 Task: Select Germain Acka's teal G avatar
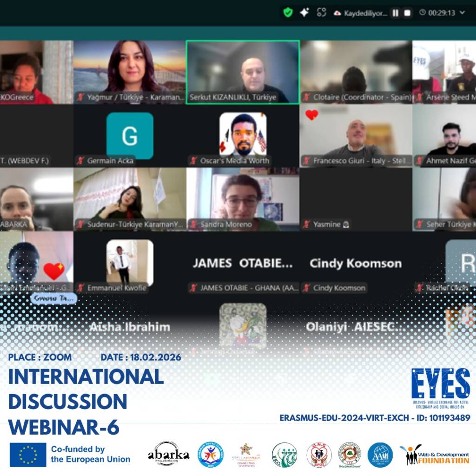(x=130, y=136)
